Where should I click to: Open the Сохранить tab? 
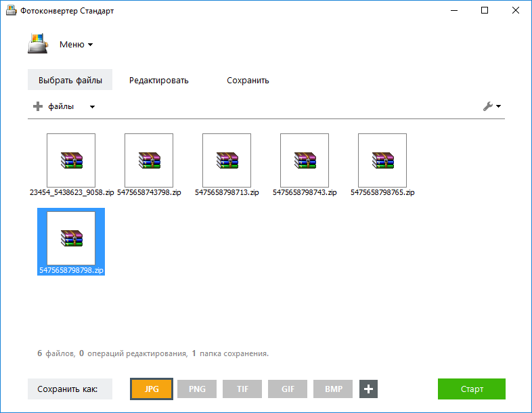pos(248,81)
